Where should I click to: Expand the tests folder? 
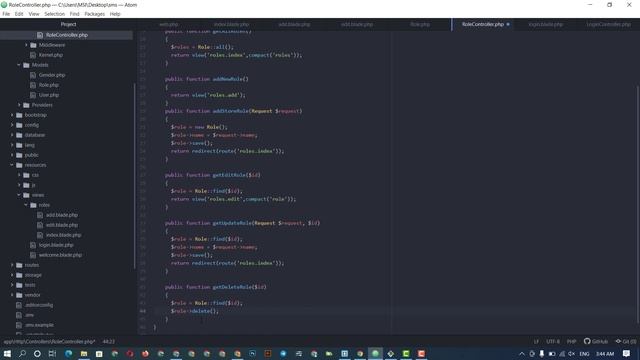point(12,285)
